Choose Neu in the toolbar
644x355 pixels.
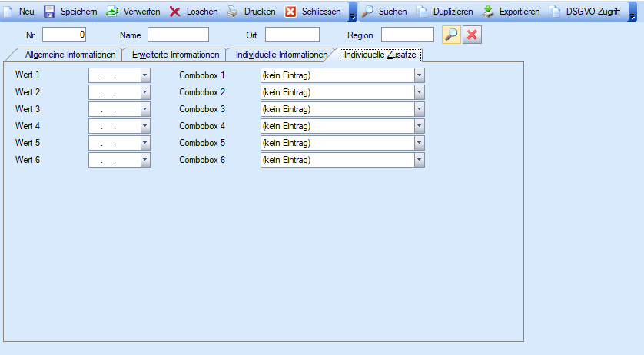click(x=27, y=12)
